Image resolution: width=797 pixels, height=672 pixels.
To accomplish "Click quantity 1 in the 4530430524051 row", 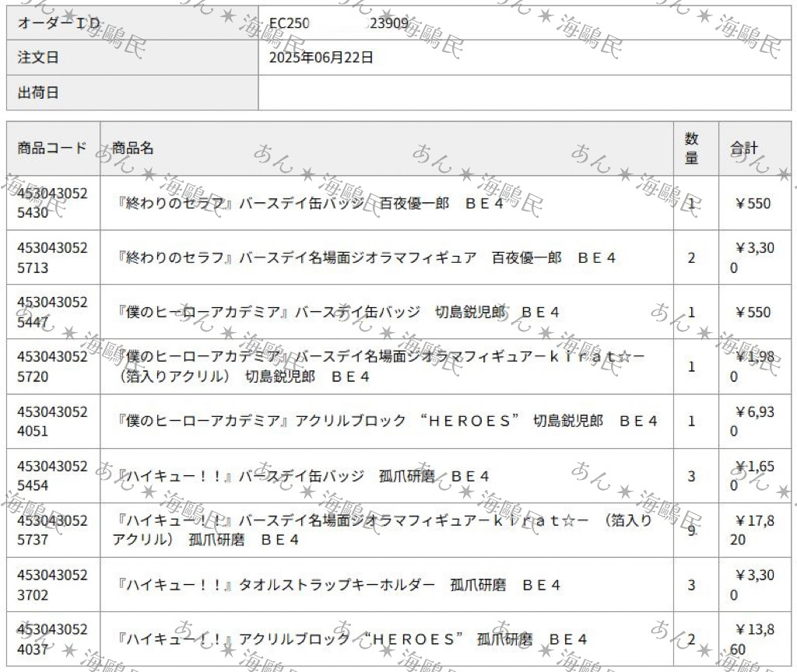I will point(691,421).
